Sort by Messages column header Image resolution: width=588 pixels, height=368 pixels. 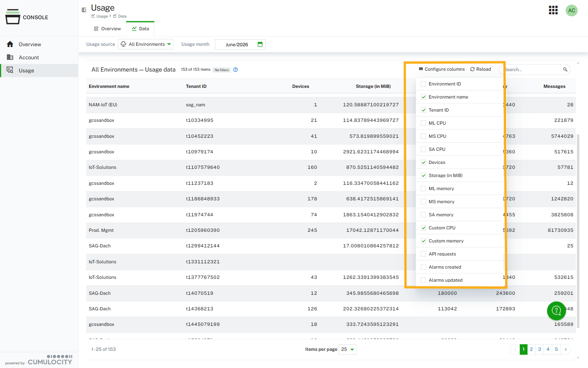click(554, 86)
